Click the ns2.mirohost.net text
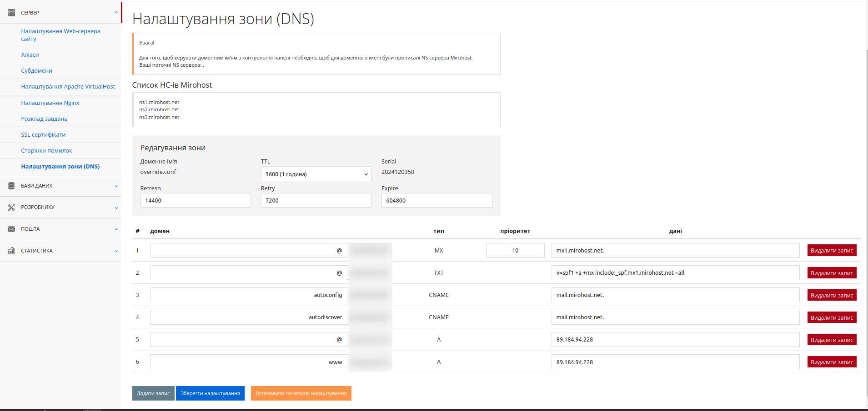Screen dimensions: 868x411 click(x=159, y=109)
